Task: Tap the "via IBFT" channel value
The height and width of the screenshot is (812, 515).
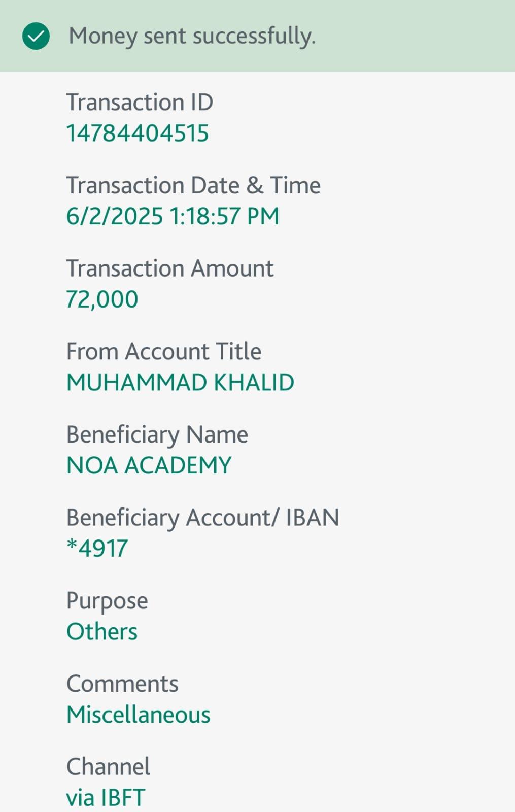Action: click(106, 797)
